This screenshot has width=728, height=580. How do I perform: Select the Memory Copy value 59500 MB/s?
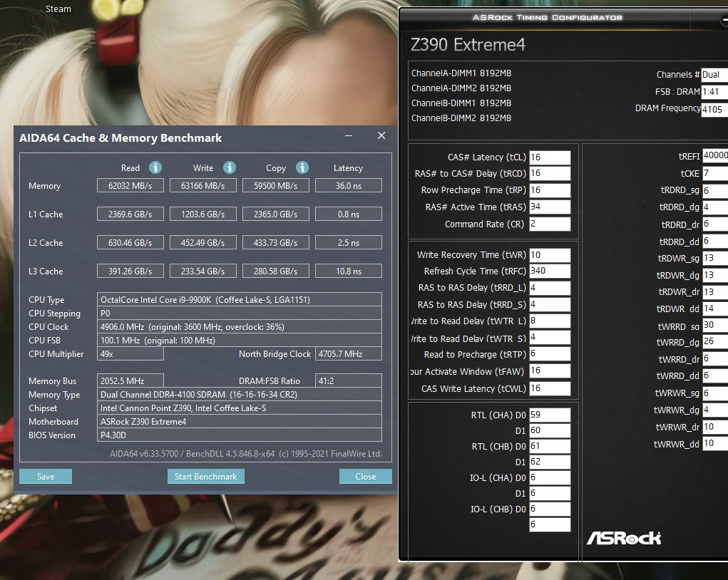click(x=276, y=185)
